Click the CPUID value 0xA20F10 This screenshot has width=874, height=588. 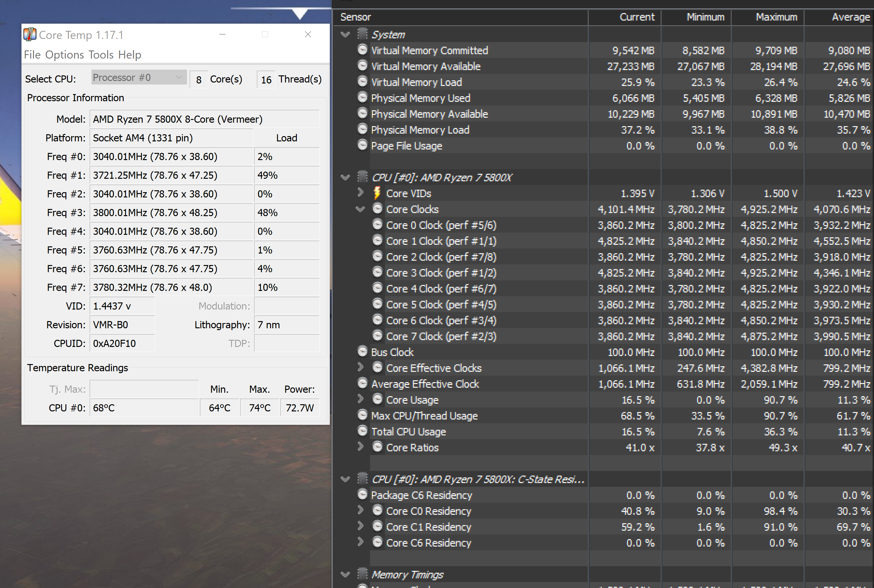tap(122, 344)
